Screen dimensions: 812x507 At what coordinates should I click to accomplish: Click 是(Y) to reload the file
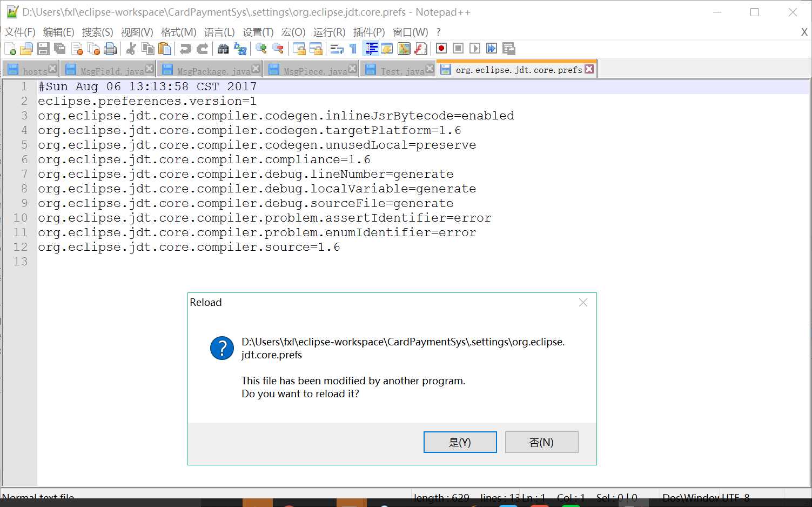[460, 442]
